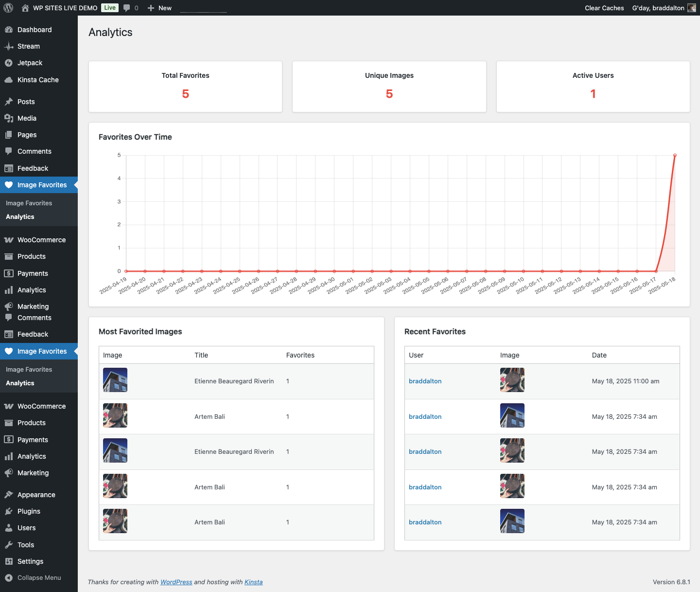Click the Media library icon
This screenshot has width=700, height=592.
tap(9, 118)
